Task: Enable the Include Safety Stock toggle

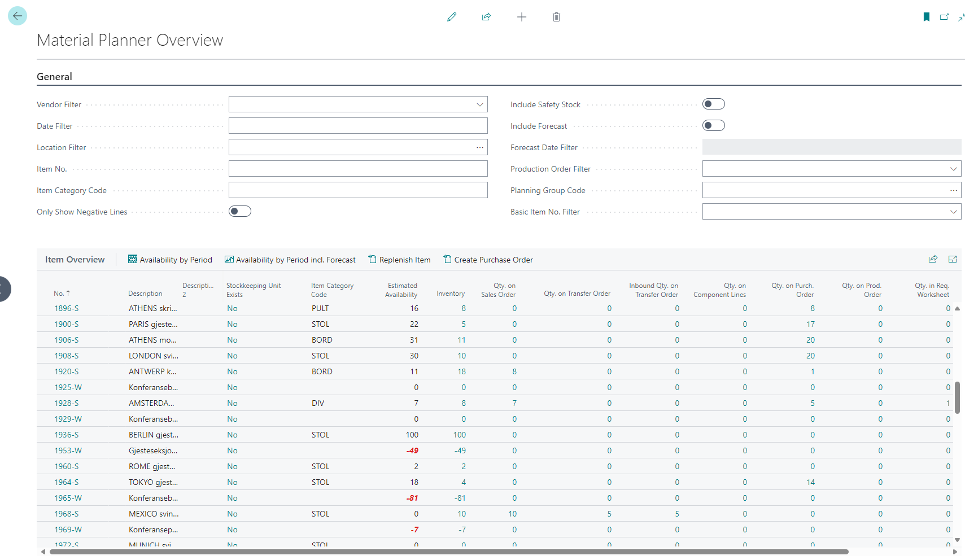Action: (x=713, y=104)
